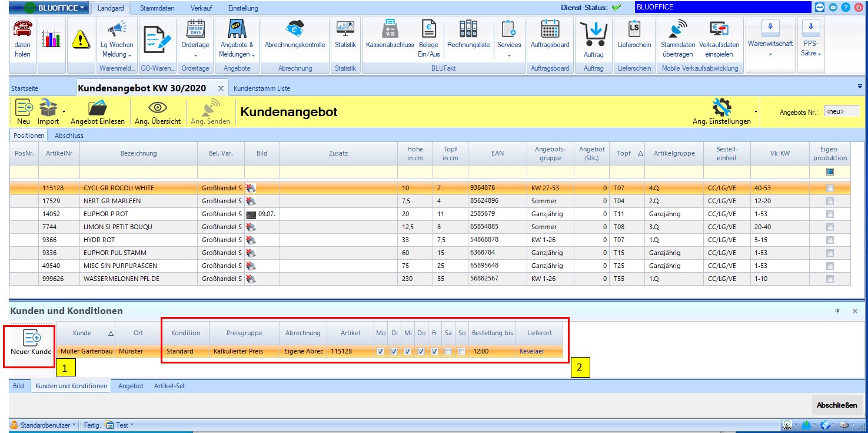Screen dimensions: 868x433
Task: Enable the Sa delivery day checkbox
Action: [x=448, y=352]
